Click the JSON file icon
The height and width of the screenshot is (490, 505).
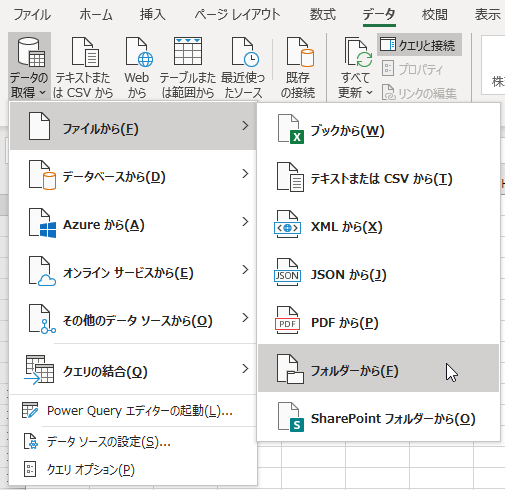[287, 272]
